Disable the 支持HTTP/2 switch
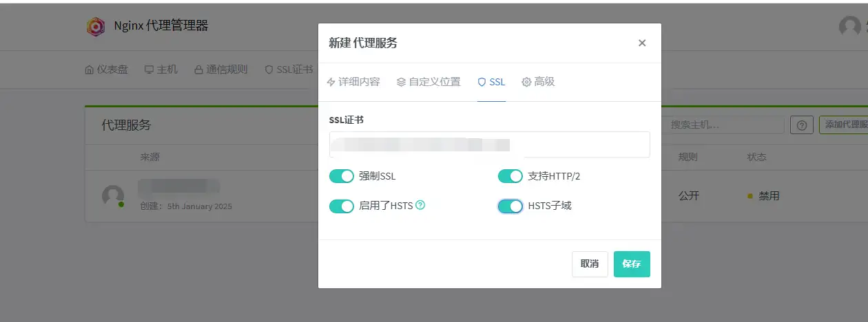868x322 pixels. pyautogui.click(x=510, y=176)
